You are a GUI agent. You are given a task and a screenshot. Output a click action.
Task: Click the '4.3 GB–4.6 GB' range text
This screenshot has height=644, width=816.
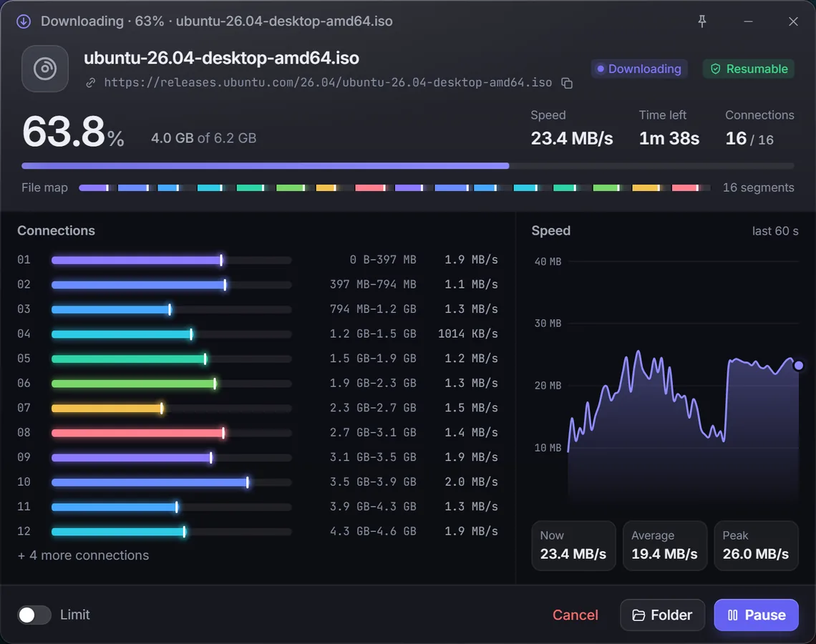[x=373, y=531]
